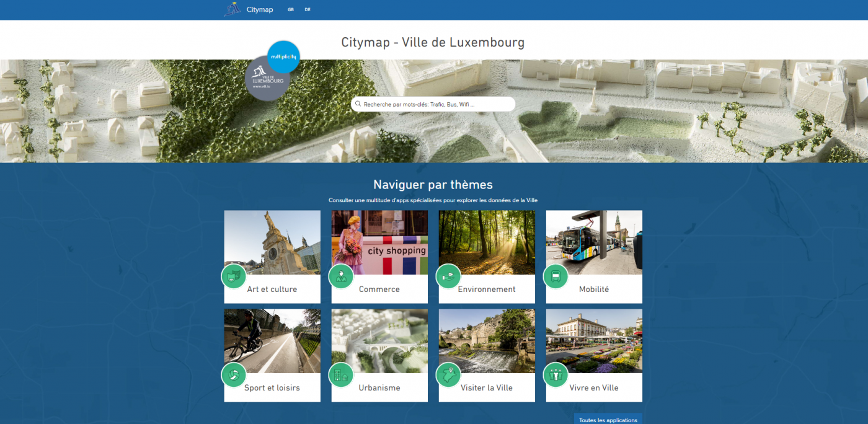Click the Commerce shopping bag icon
868x424 pixels.
click(x=341, y=276)
